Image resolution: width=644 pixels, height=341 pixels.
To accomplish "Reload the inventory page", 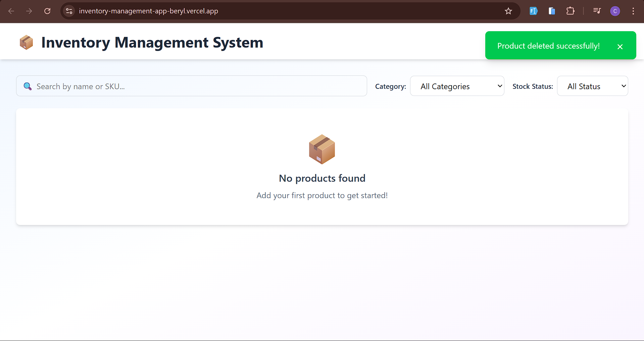I will tap(47, 11).
